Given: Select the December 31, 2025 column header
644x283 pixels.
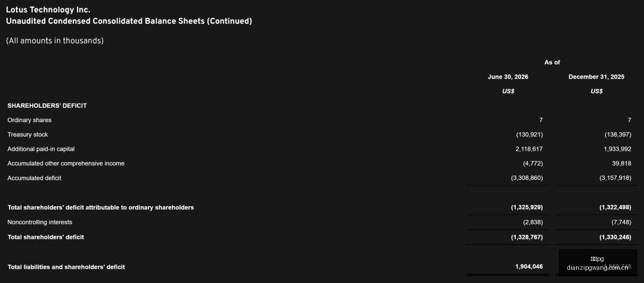Looking at the screenshot, I should [x=596, y=77].
